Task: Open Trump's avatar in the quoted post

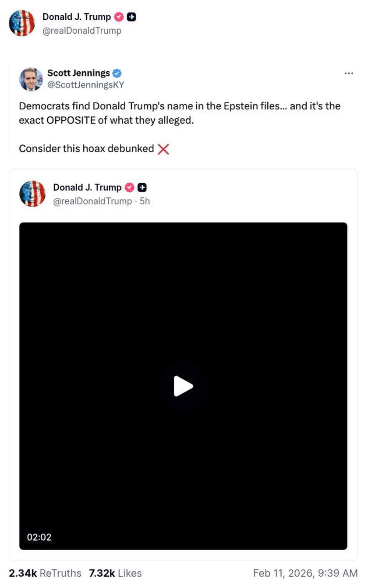Action: 32,193
